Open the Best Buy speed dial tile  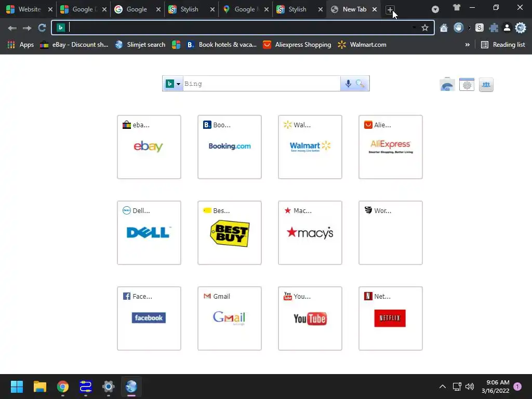pos(230,233)
